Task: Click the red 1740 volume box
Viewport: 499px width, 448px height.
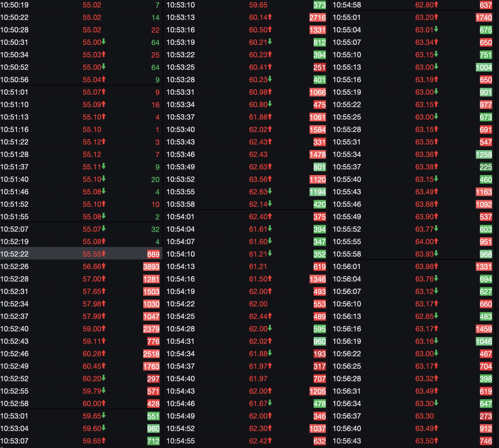Action: 484,17
